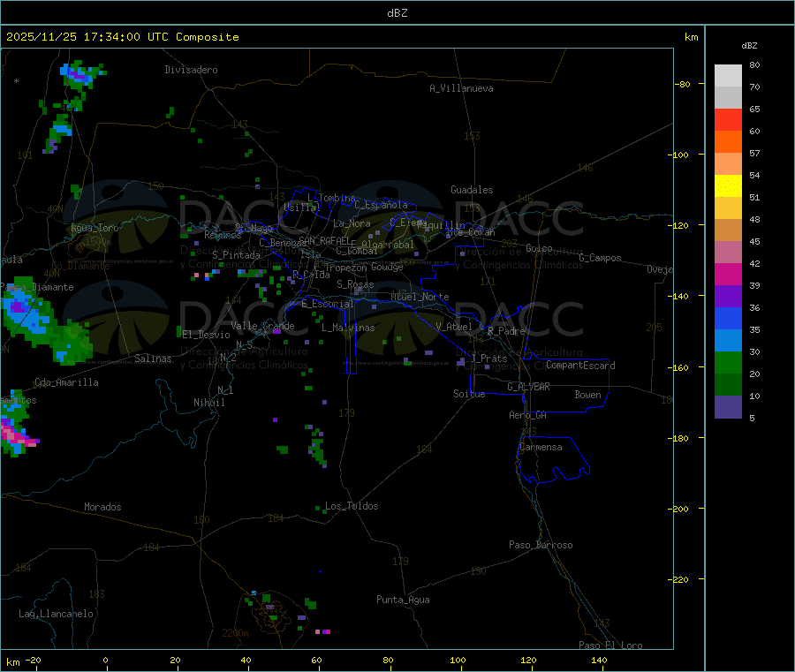Click the Agua_Toro map label
Screen dimensions: 795x672
95,228
